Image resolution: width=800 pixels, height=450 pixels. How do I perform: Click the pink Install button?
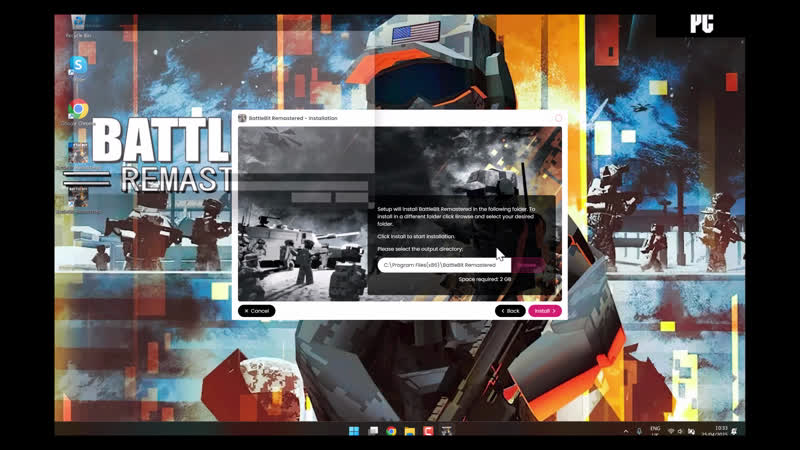pyautogui.click(x=544, y=311)
